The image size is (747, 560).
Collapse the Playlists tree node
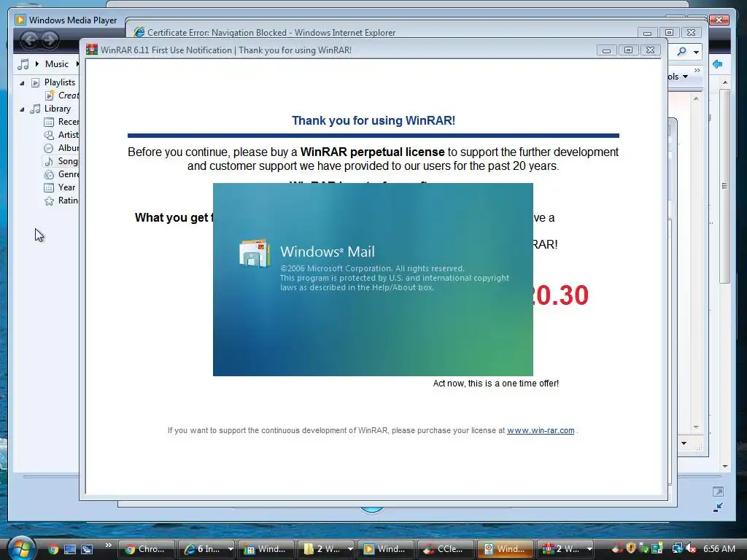click(x=22, y=83)
